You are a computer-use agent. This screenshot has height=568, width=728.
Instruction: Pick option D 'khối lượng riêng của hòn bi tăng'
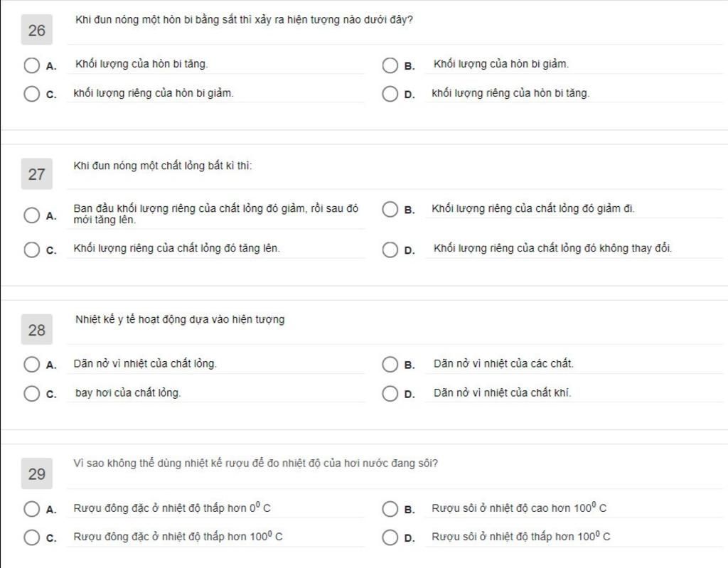click(390, 94)
